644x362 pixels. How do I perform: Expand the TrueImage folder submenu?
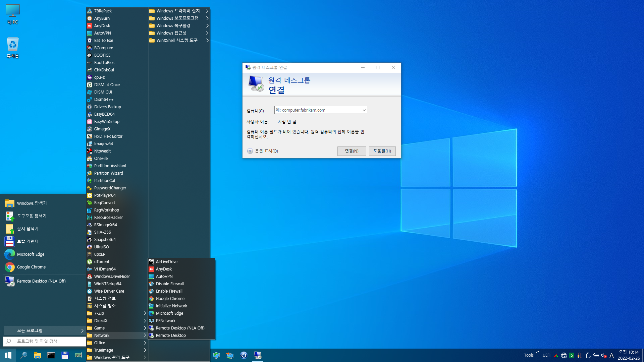117,350
